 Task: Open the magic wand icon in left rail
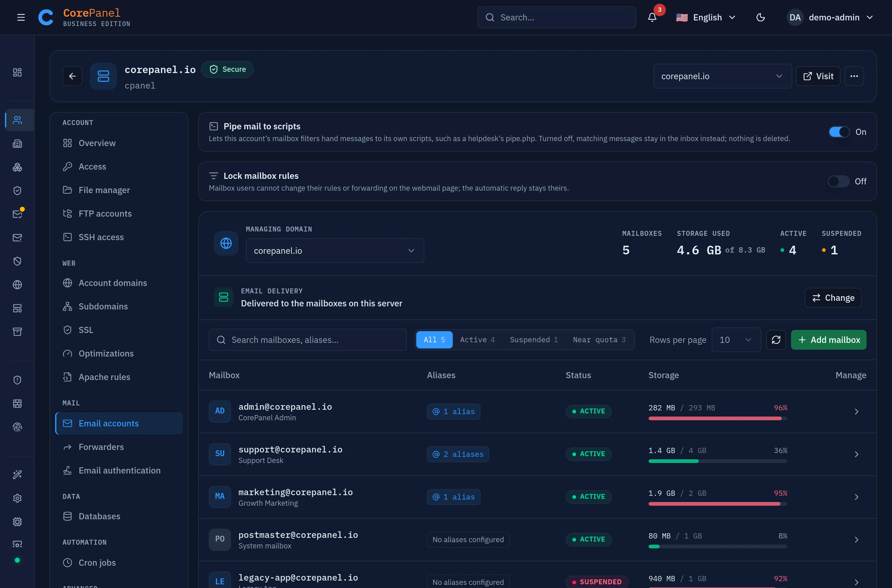(17, 474)
